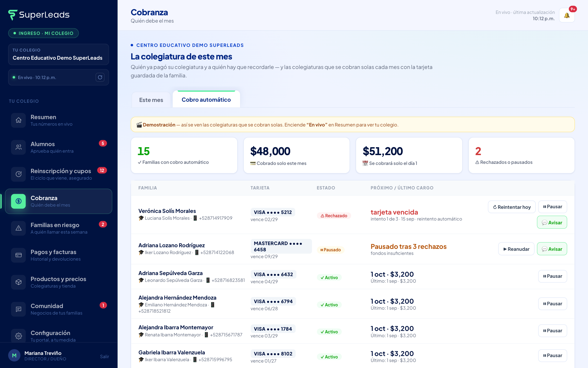This screenshot has height=368, width=588.
Task: Click Reintentar hoy for Verónica Solís Morales
Action: 512,207
